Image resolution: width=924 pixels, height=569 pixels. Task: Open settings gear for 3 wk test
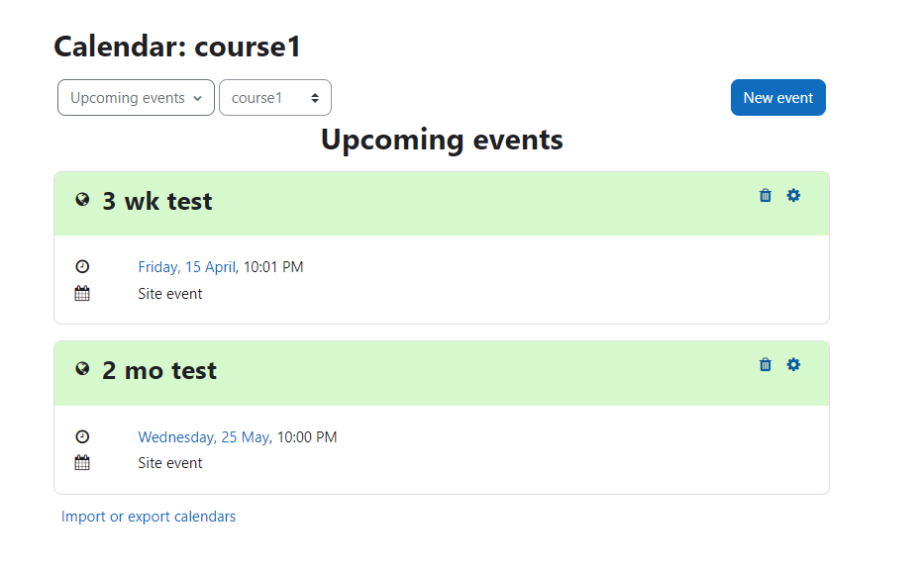pyautogui.click(x=793, y=196)
